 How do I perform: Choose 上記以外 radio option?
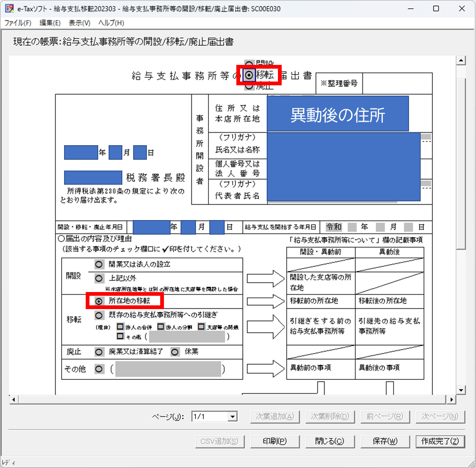(99, 278)
